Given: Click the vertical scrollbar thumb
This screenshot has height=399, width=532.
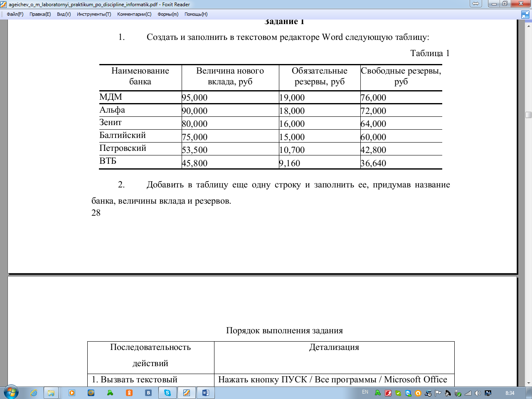Looking at the screenshot, I should point(529,115).
